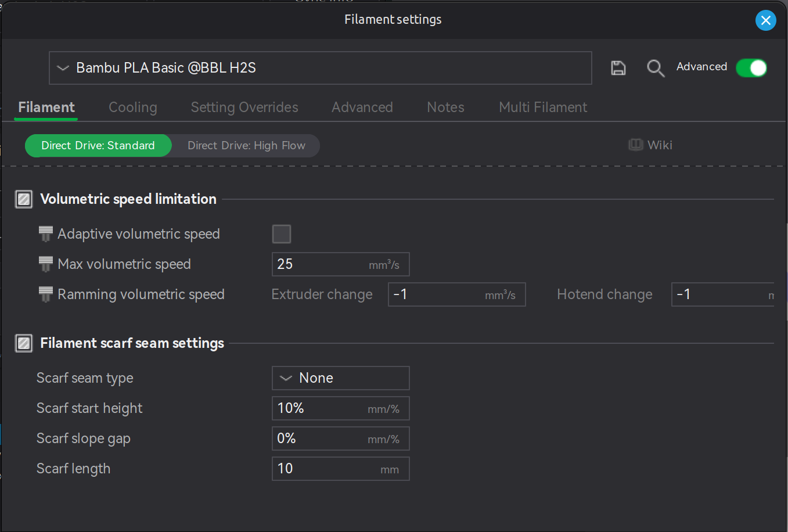
Task: Click Filament scarf seam settings section icon
Action: (x=24, y=343)
